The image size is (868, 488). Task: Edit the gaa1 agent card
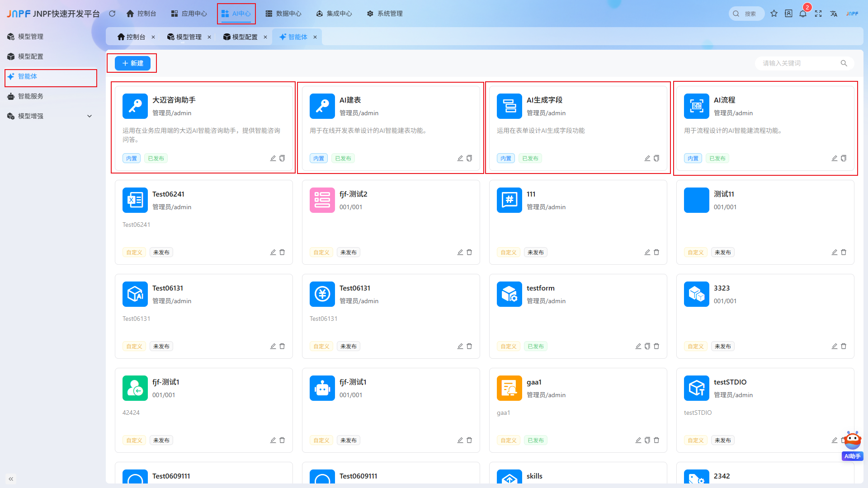[638, 440]
